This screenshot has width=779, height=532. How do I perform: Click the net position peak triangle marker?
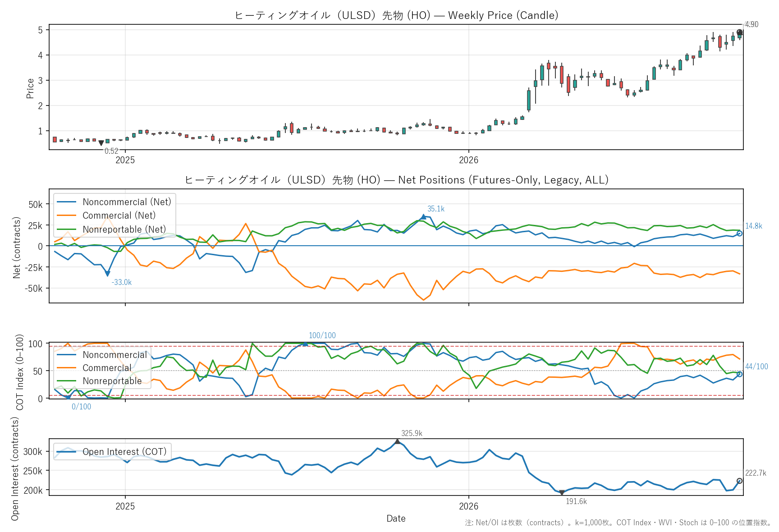tap(423, 217)
